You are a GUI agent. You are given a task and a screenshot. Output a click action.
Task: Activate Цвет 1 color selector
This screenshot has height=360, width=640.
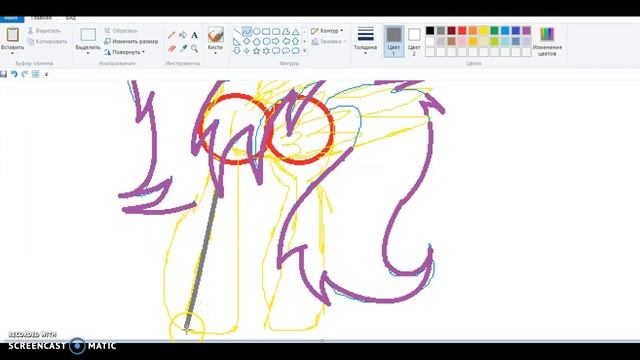[x=394, y=41]
